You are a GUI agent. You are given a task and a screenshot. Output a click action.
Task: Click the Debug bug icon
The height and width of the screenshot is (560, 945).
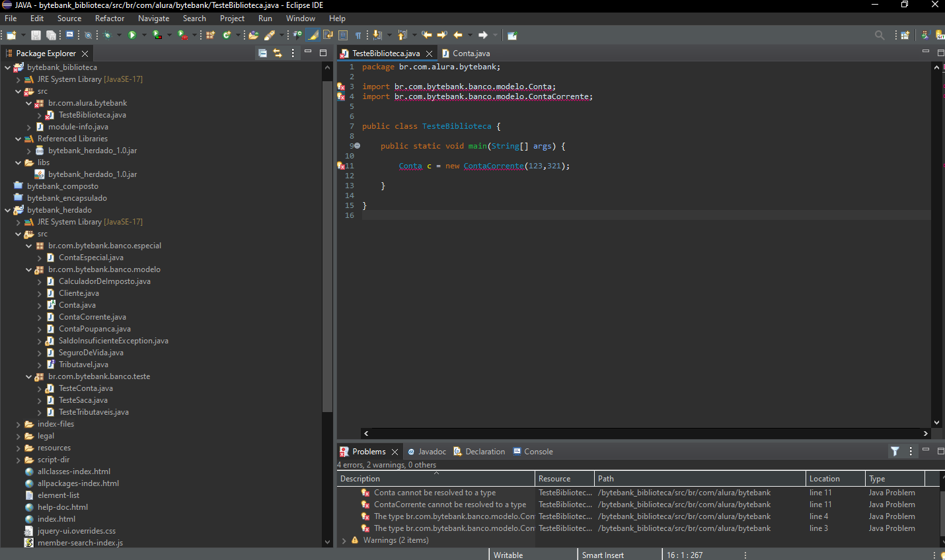(108, 35)
